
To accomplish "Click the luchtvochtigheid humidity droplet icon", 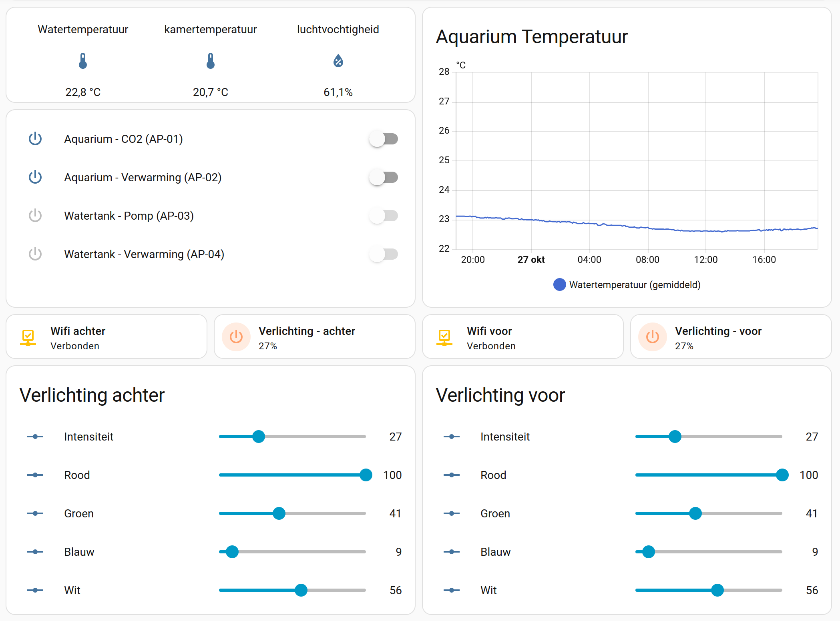I will click(338, 61).
